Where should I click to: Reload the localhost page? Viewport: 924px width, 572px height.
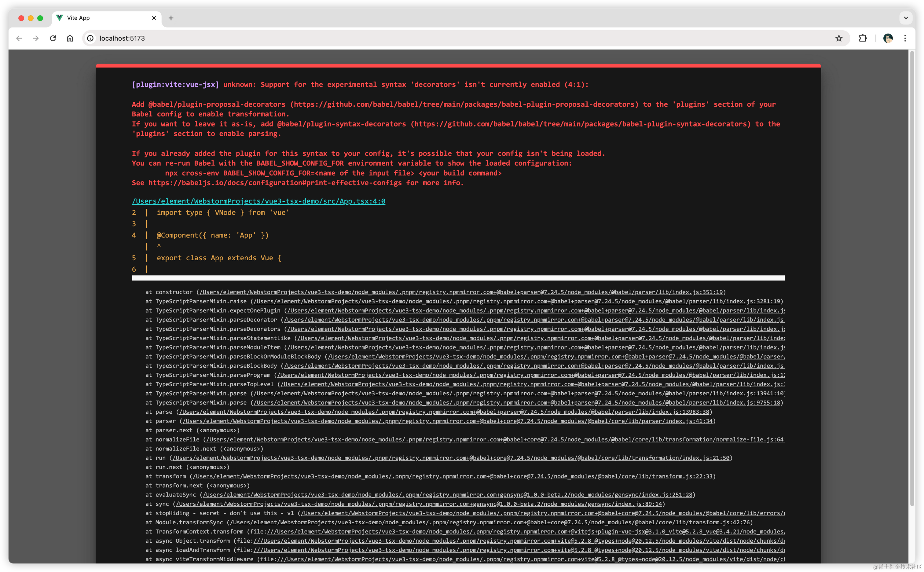pos(53,38)
